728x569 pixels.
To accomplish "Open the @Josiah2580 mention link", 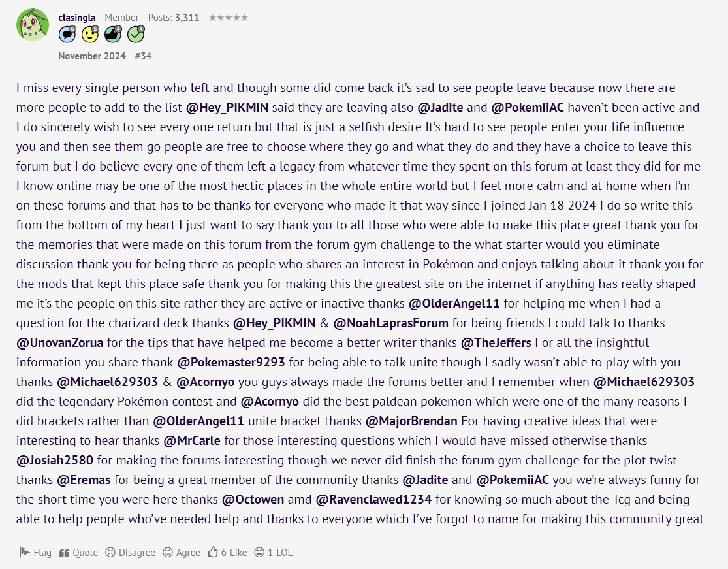I will point(55,461).
